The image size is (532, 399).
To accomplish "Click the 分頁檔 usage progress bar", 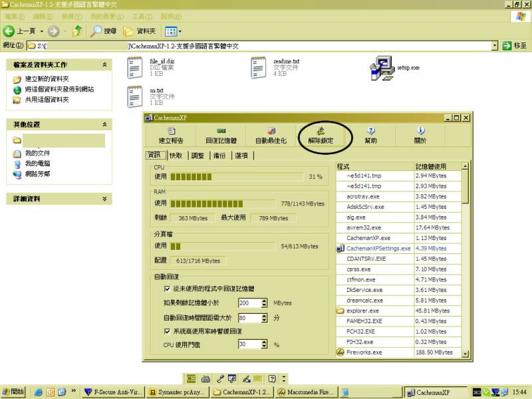I will [223, 246].
